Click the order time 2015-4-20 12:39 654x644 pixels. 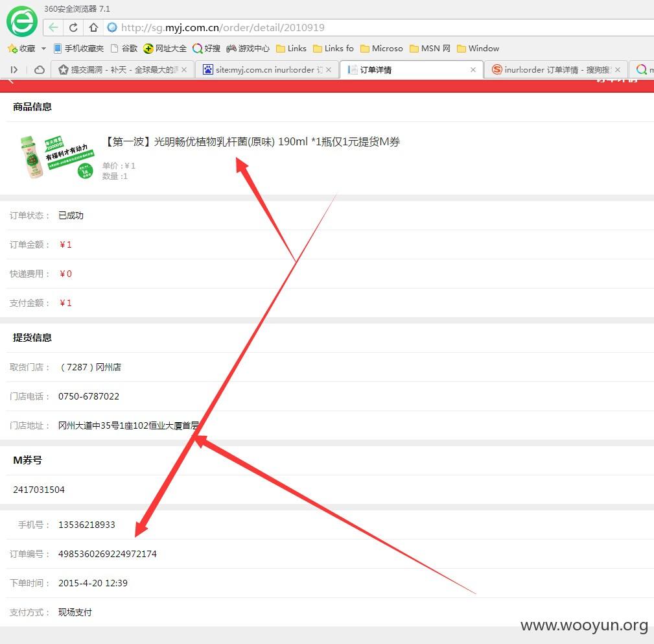(x=93, y=583)
